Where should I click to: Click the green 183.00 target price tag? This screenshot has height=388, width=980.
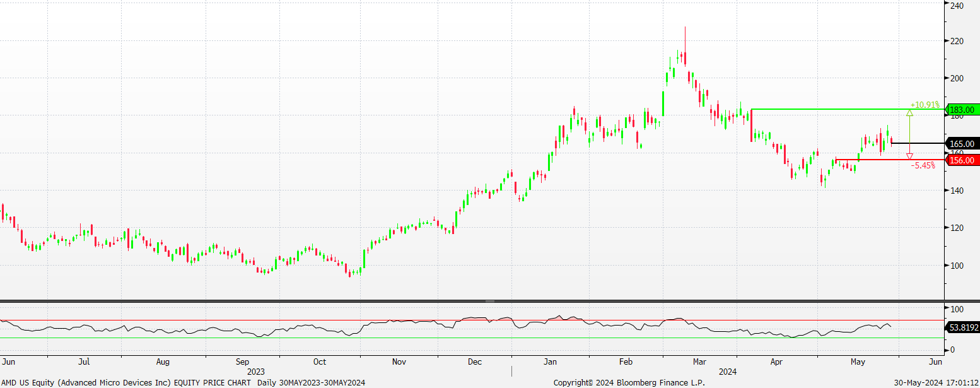pyautogui.click(x=964, y=110)
